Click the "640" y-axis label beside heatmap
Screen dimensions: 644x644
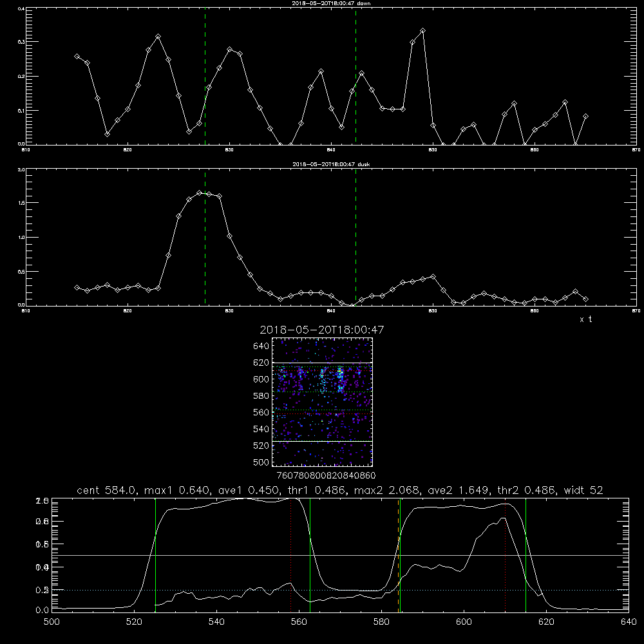pyautogui.click(x=261, y=346)
